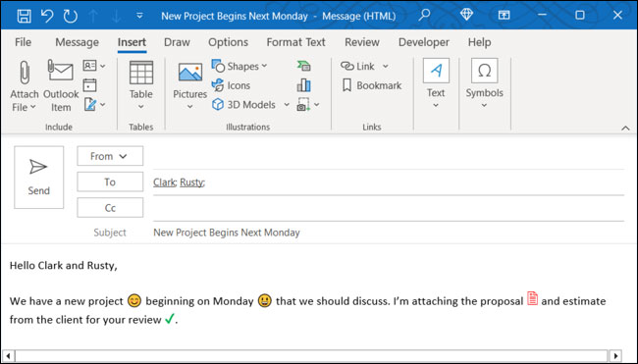This screenshot has width=638, height=364.
Task: Click the Save icon in title bar
Action: pos(24,16)
